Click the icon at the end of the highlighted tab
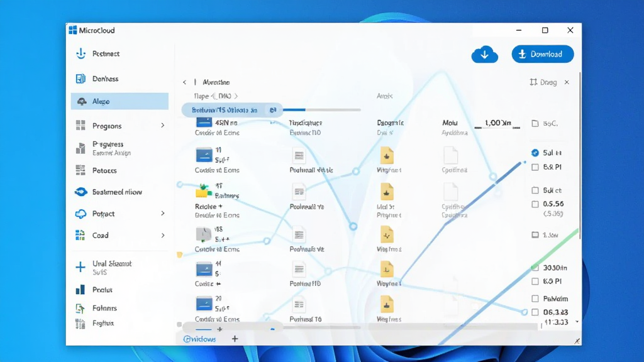Screen dimensions: 644x362 coord(273,110)
